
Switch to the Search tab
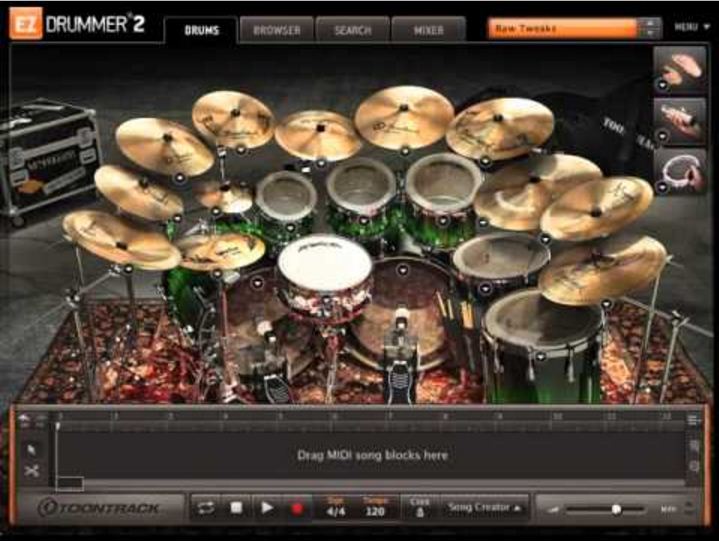click(x=353, y=30)
